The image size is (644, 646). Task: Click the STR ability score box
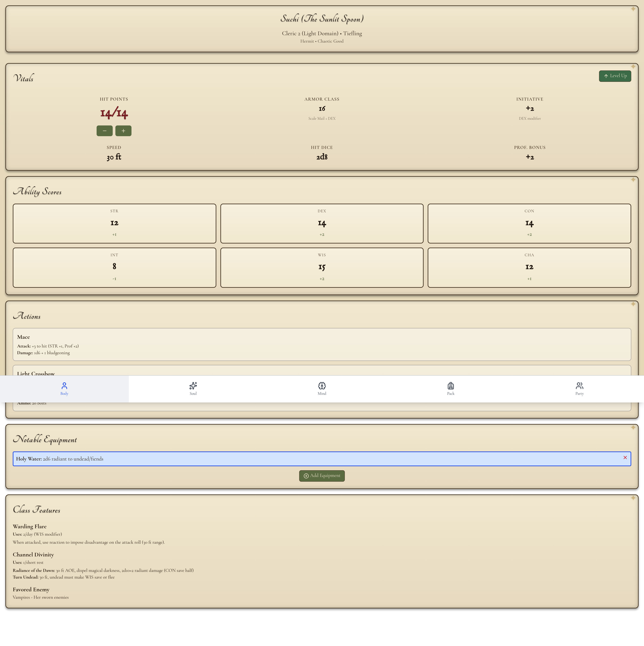(x=114, y=223)
